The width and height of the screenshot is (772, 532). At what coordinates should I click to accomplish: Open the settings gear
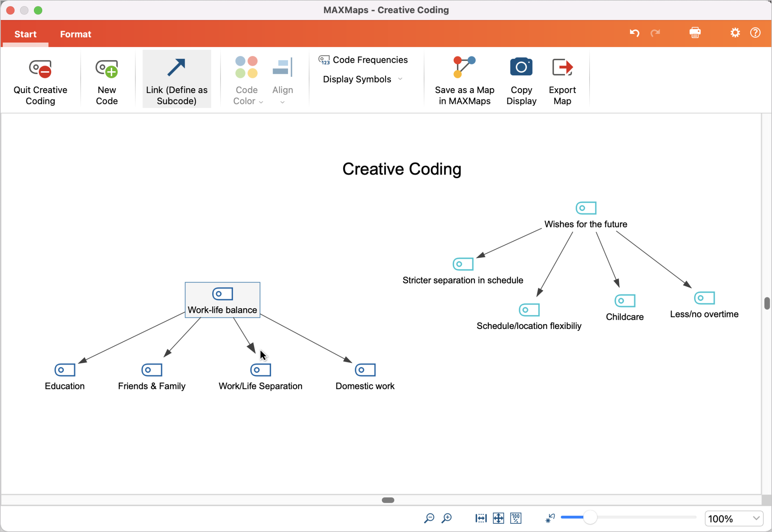(x=734, y=33)
